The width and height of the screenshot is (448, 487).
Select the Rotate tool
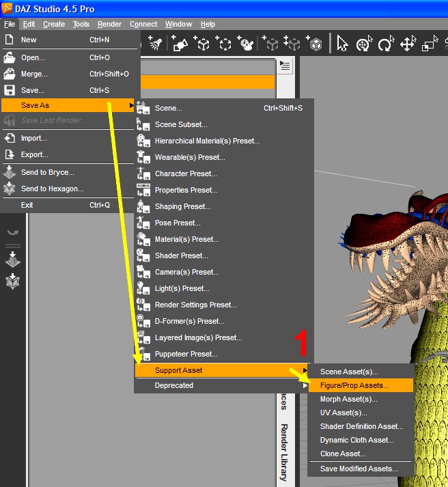386,43
